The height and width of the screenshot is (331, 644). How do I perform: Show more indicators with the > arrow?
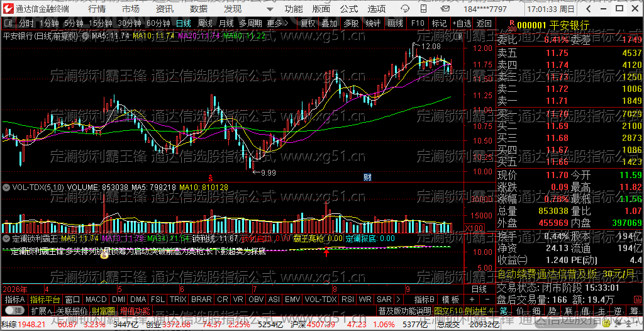[398, 299]
